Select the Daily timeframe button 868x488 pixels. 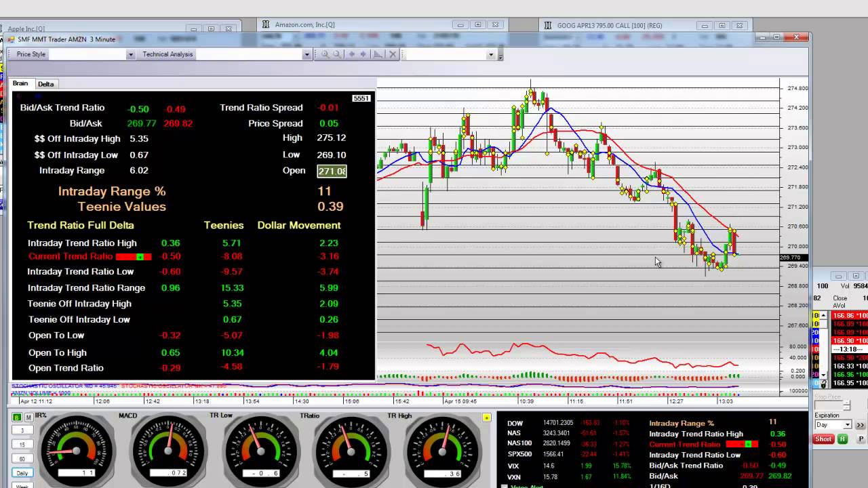tap(22, 473)
